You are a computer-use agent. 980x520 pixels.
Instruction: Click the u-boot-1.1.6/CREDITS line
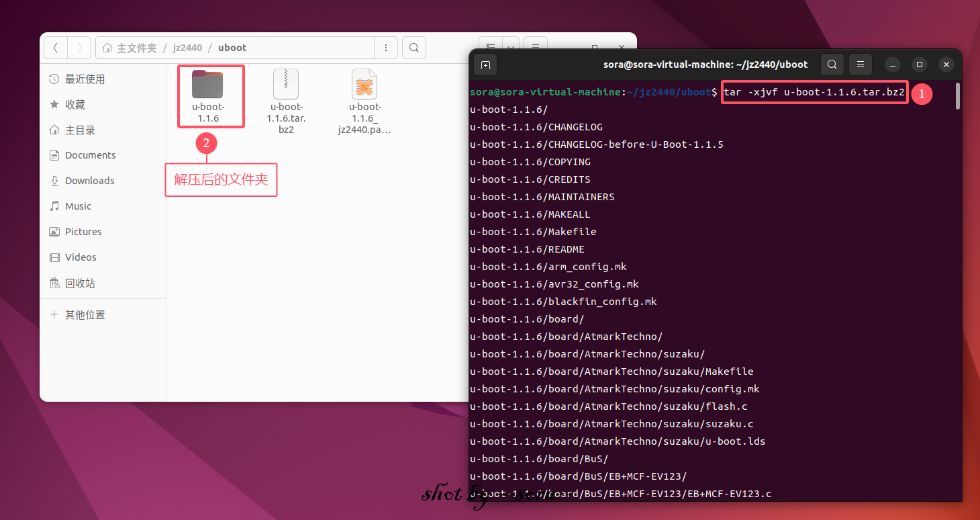[530, 179]
